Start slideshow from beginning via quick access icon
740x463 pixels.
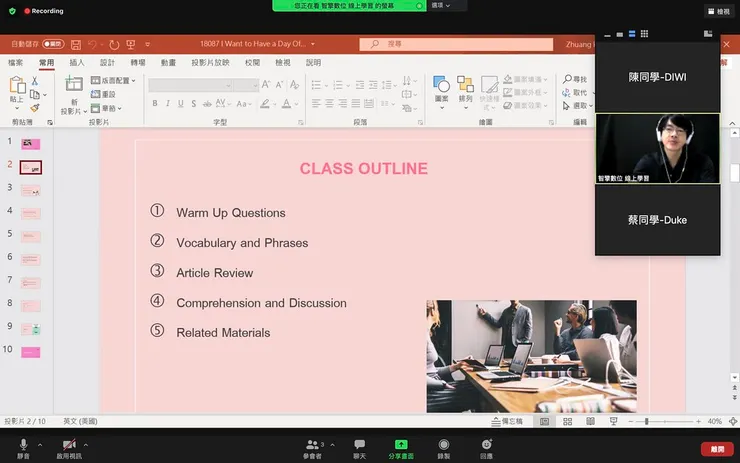[131, 44]
